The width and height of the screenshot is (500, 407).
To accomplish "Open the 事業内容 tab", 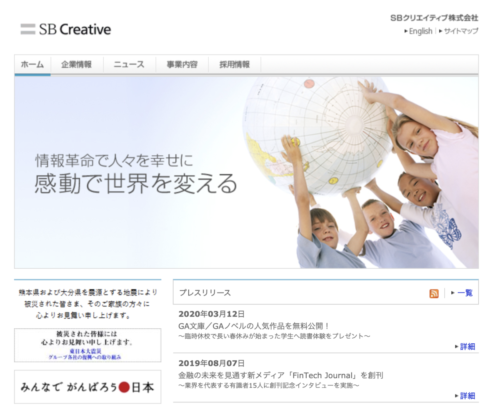I will coord(182,65).
